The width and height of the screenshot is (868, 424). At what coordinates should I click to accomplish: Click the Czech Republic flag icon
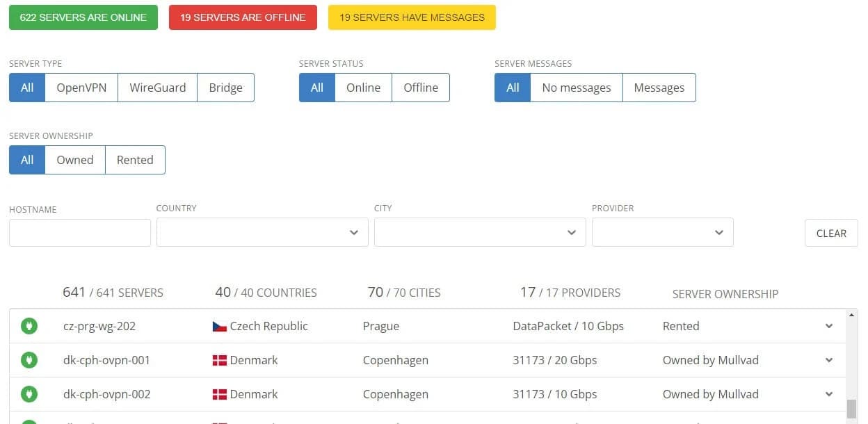tap(220, 327)
